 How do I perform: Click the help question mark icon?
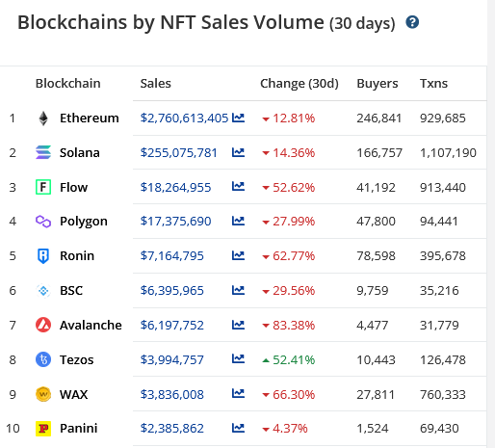tap(412, 22)
